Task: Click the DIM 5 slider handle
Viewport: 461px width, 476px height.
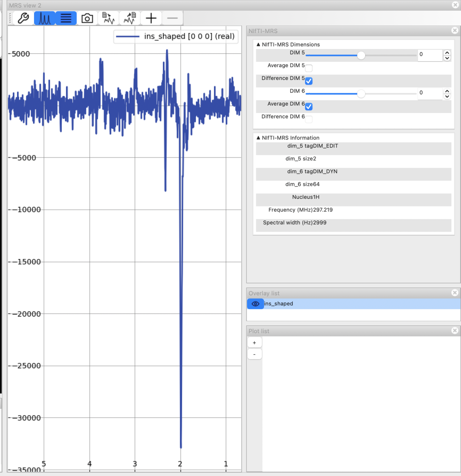Action: (x=361, y=55)
